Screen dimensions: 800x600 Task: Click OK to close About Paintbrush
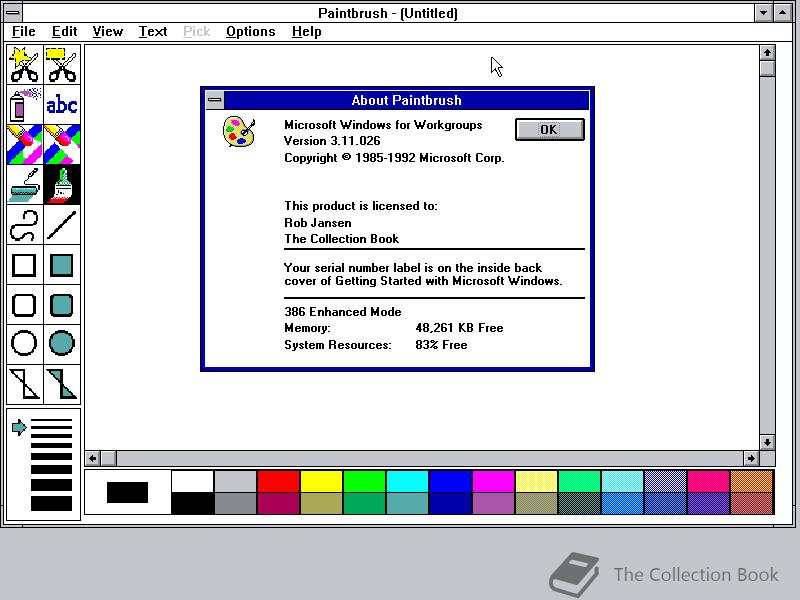[x=549, y=129]
